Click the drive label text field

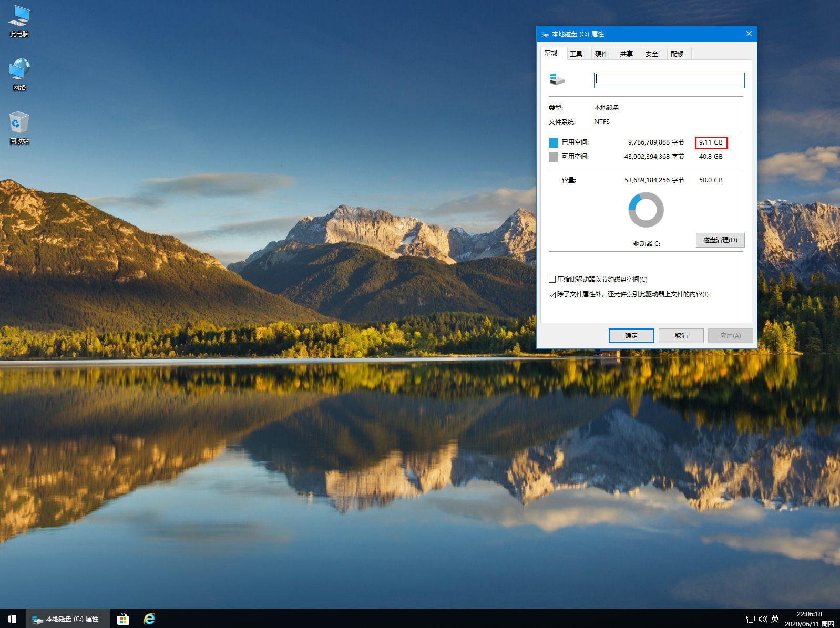click(x=669, y=80)
